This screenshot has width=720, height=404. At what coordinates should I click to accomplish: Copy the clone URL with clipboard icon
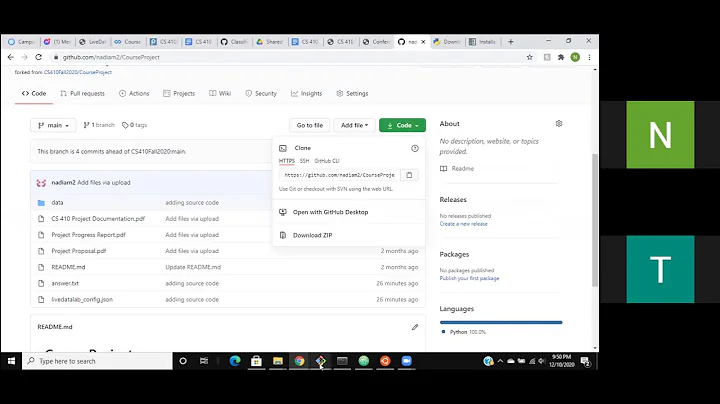(x=409, y=175)
